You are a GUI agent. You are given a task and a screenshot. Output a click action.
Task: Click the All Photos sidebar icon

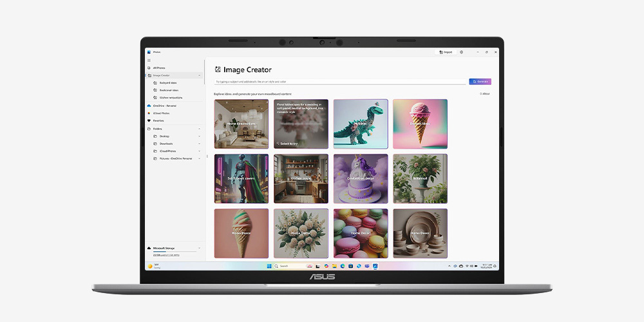[149, 68]
